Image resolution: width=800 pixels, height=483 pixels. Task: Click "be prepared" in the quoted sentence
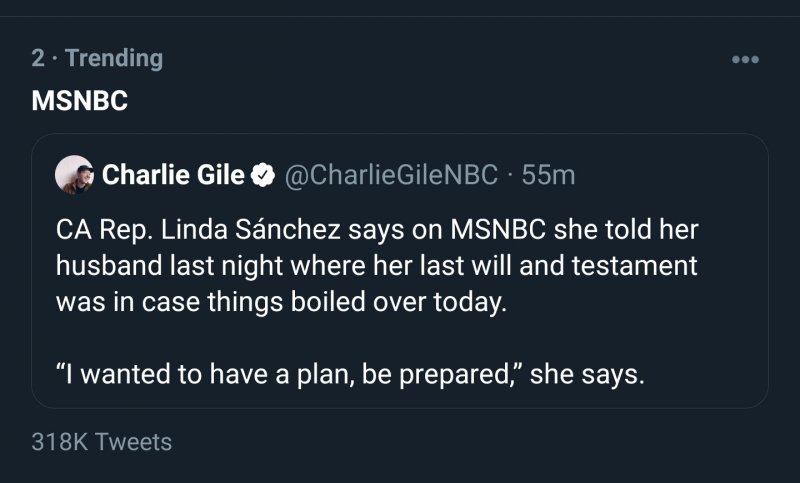[456, 375]
